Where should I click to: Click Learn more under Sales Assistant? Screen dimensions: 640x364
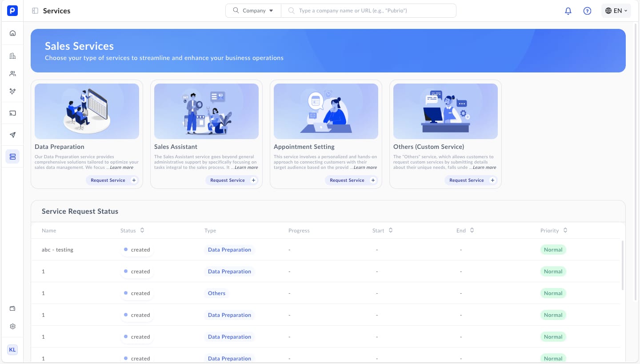point(246,168)
